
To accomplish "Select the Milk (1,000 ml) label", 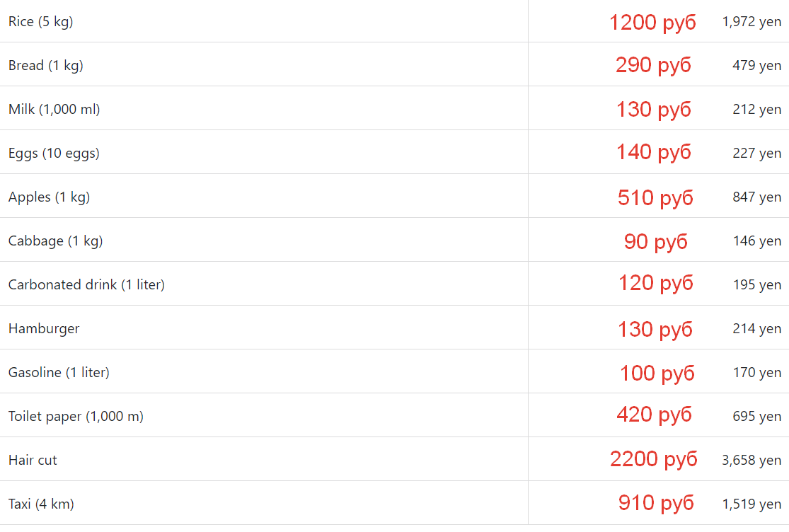I will [x=54, y=109].
